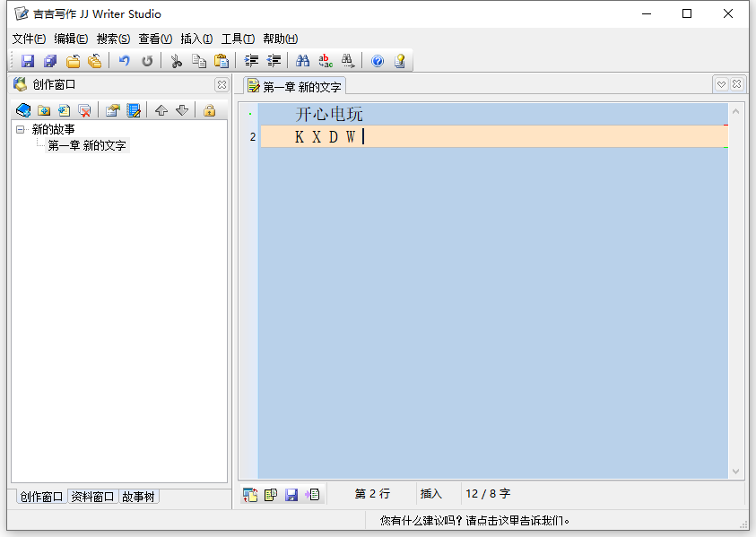Open the 工具 menu
The height and width of the screenshot is (537, 756).
tap(236, 39)
